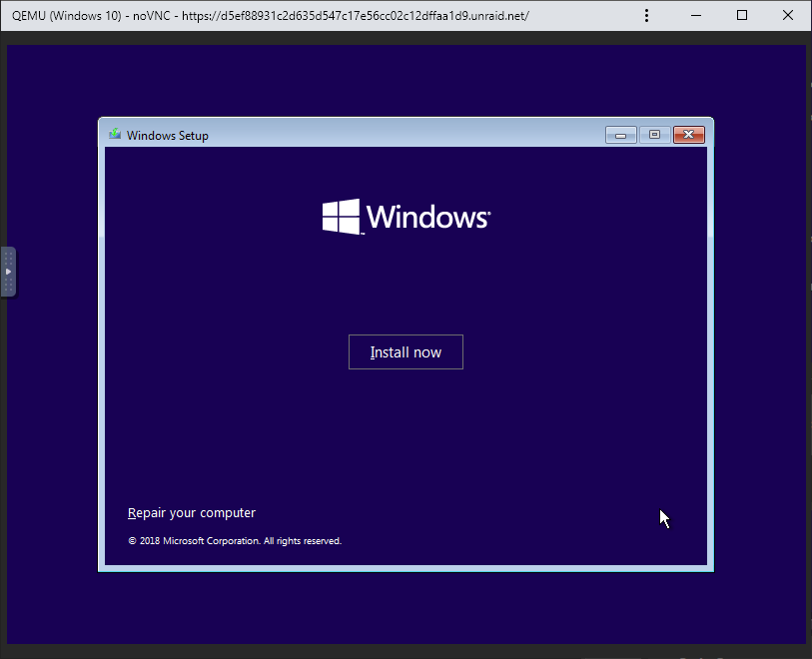The height and width of the screenshot is (659, 812).
Task: Click the Install now button
Action: point(406,352)
